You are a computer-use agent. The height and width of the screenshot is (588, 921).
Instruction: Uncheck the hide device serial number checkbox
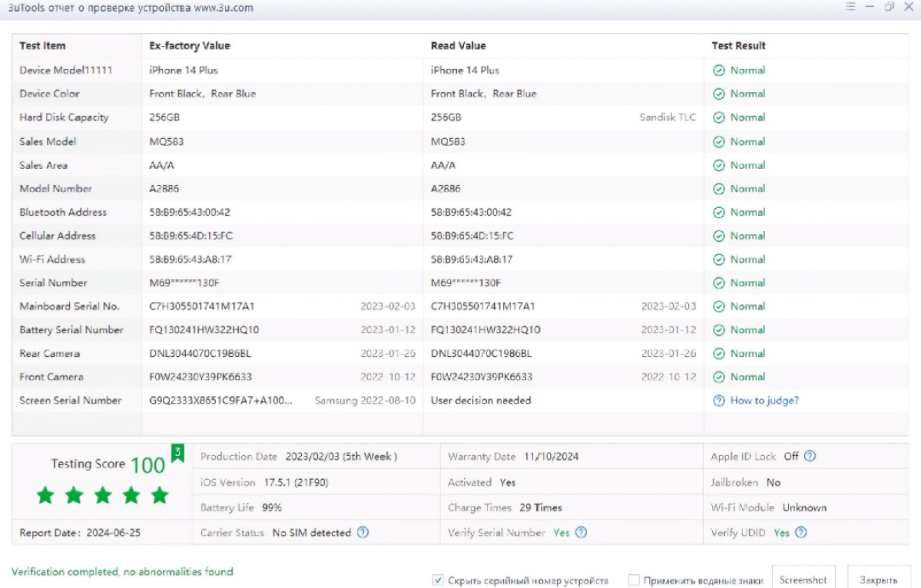click(x=438, y=580)
